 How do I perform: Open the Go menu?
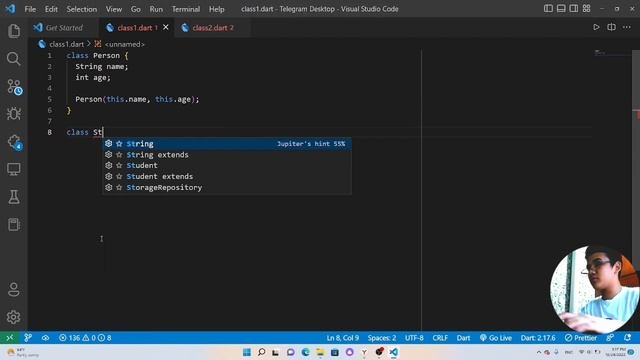[136, 9]
